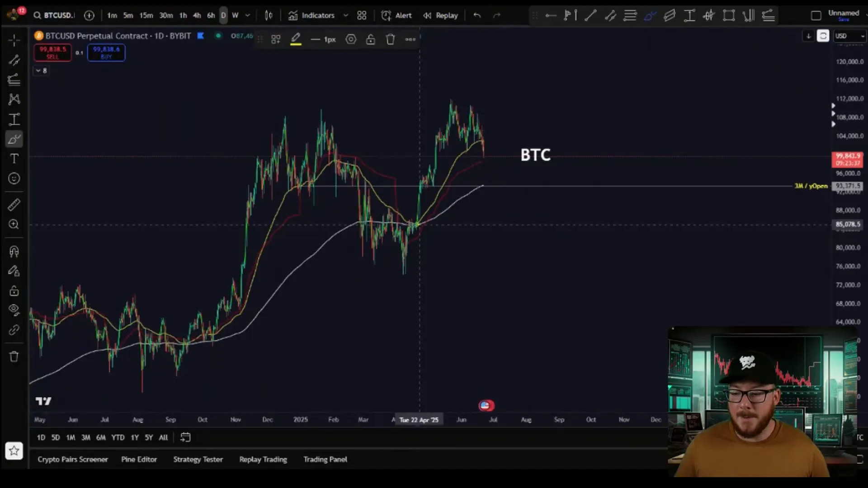This screenshot has width=868, height=488.
Task: Select diagonal trend line in favorites toolbar
Action: point(590,15)
